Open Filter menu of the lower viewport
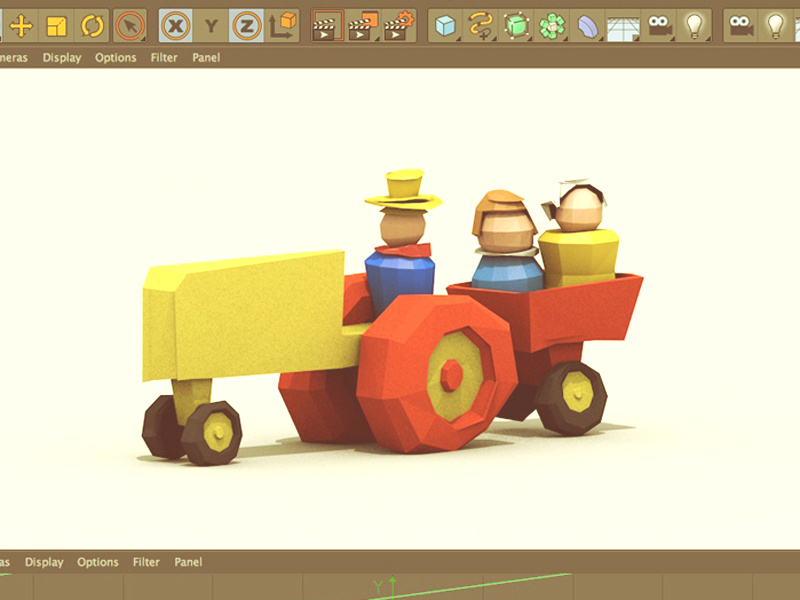Viewport: 800px width, 600px height. pyautogui.click(x=146, y=562)
